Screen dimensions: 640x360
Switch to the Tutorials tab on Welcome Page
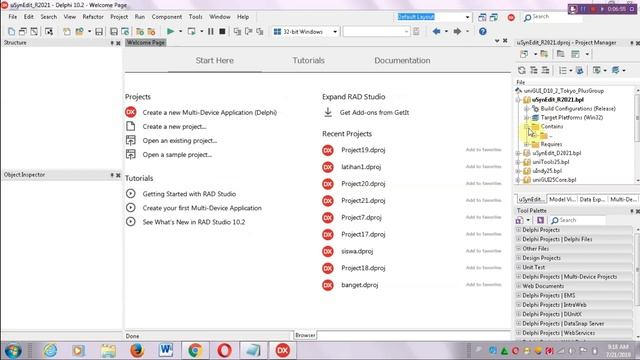[309, 60]
